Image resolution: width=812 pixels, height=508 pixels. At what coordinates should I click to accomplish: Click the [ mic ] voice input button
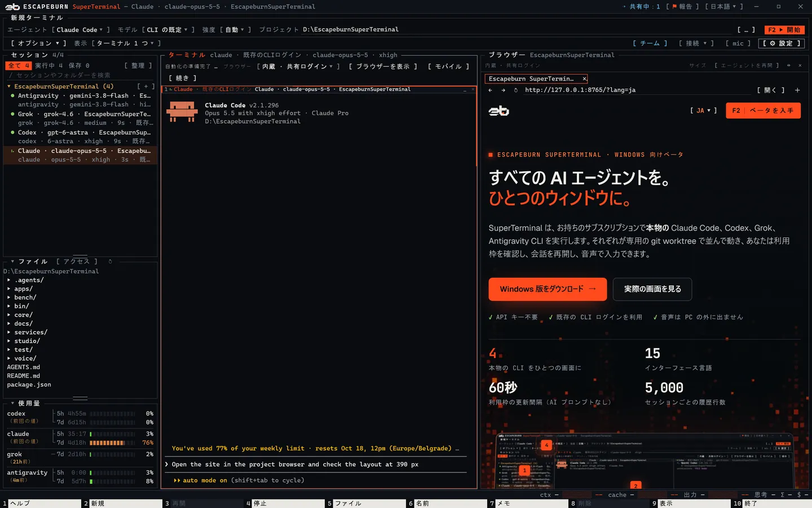click(x=738, y=43)
